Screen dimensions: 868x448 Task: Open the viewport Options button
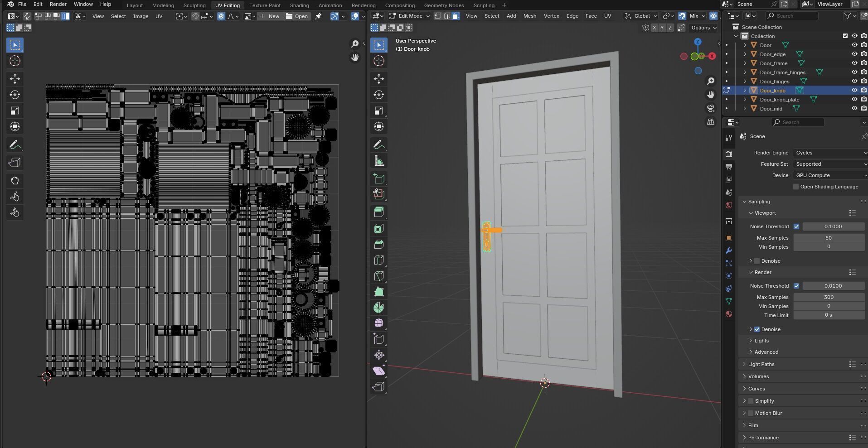tap(704, 28)
